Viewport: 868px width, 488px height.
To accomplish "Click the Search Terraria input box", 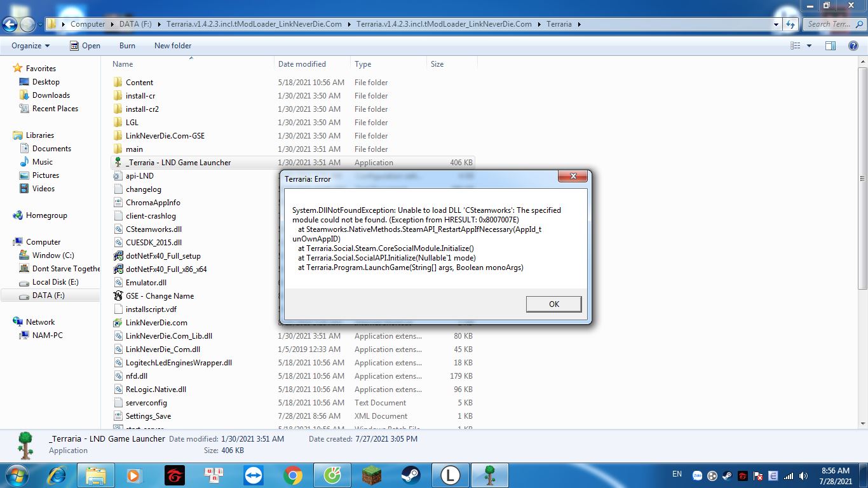I will (829, 24).
